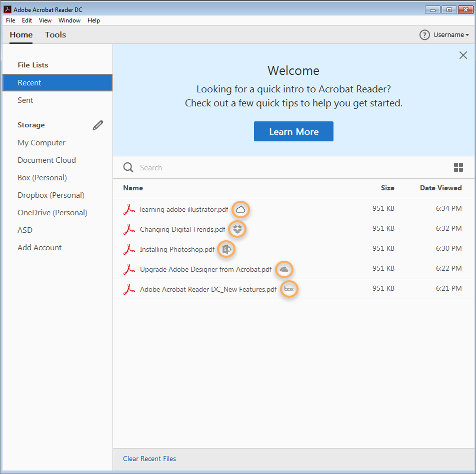
Task: Switch to thumbnail grid view icon
Action: pos(458,167)
